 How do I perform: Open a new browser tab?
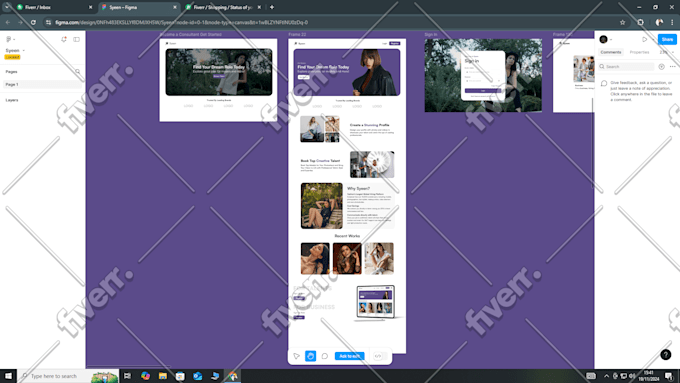[272, 7]
